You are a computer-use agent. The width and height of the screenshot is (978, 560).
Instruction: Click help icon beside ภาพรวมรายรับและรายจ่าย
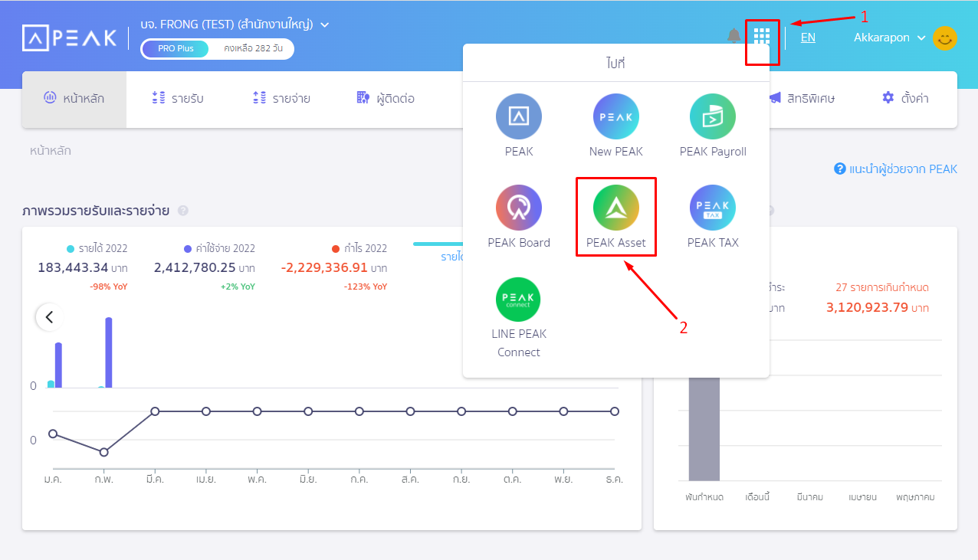click(x=183, y=211)
